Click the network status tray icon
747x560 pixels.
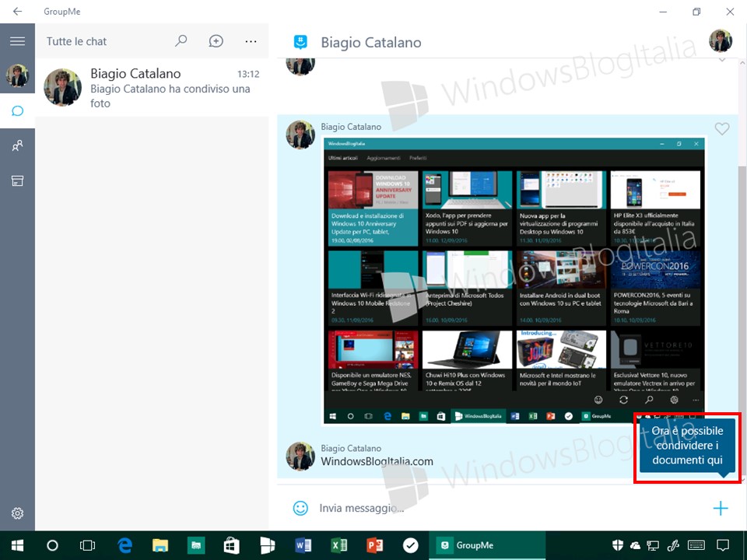pos(653,545)
